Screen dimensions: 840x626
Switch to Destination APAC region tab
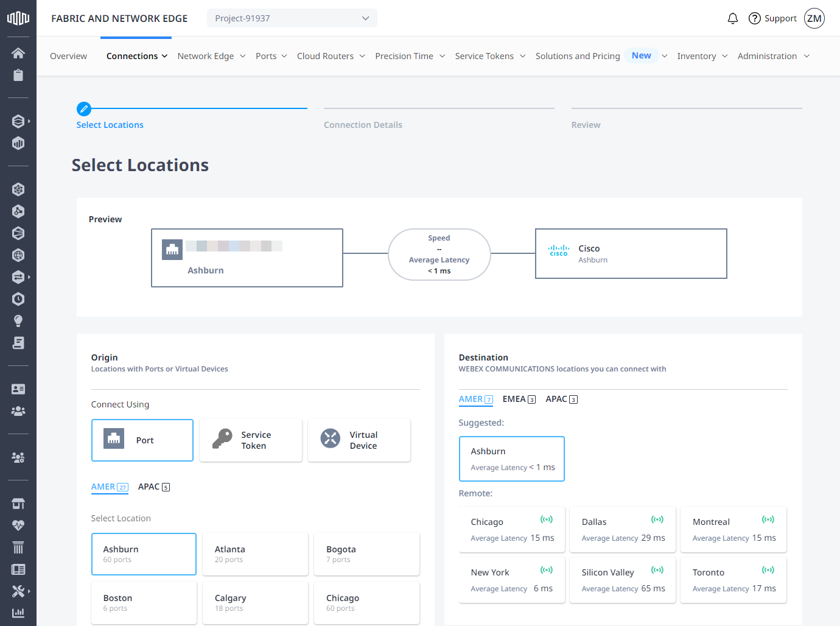[x=562, y=399]
